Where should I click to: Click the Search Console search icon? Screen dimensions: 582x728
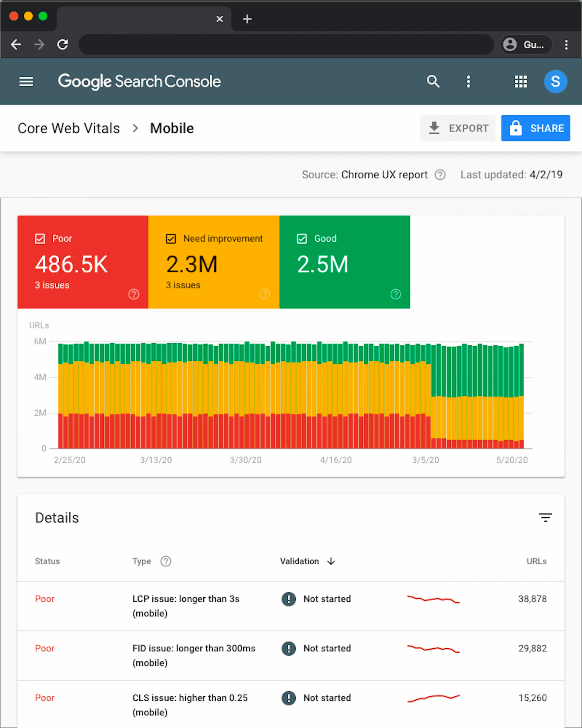coord(433,82)
